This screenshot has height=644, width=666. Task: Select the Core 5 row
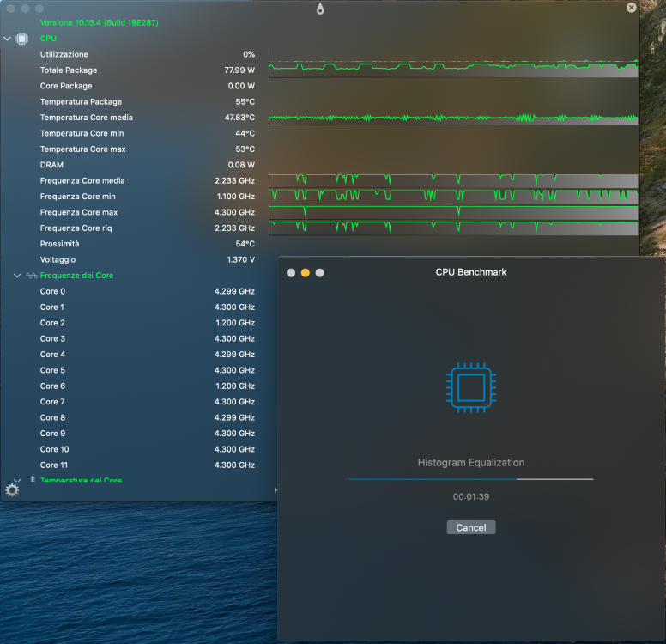(148, 370)
